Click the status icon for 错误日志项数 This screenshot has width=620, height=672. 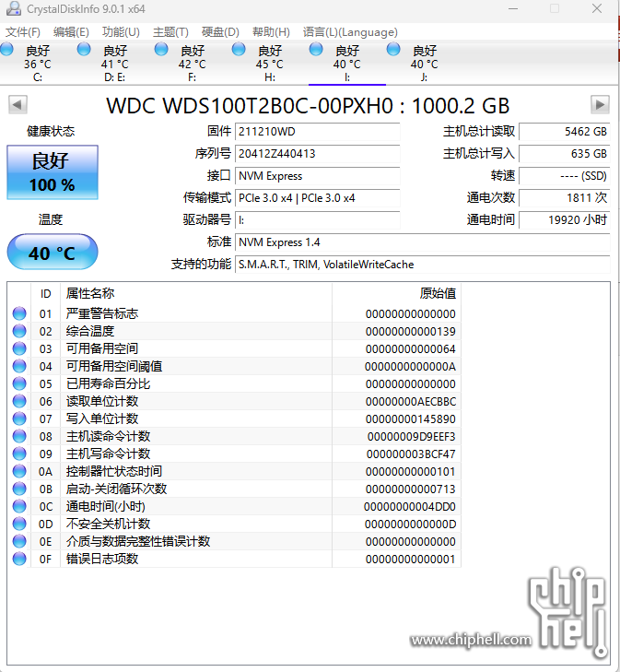[19, 559]
